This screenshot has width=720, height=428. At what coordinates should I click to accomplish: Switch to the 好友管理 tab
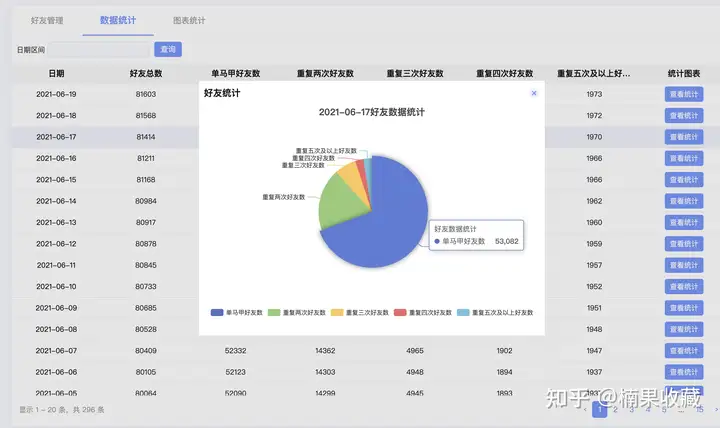tap(47, 21)
